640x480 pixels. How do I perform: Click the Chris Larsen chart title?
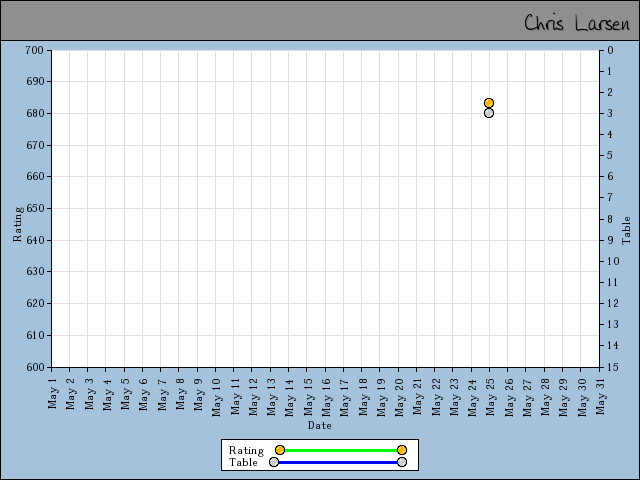[576, 22]
